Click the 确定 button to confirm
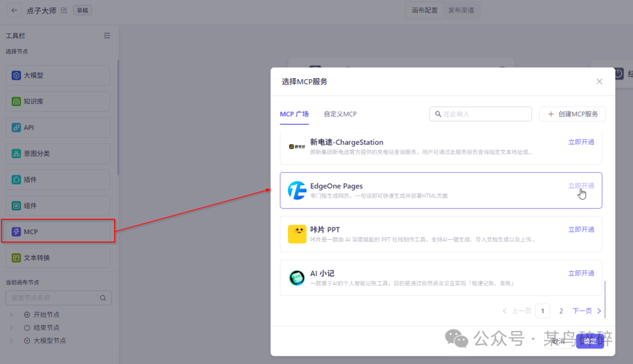The width and height of the screenshot is (633, 364). (x=590, y=341)
